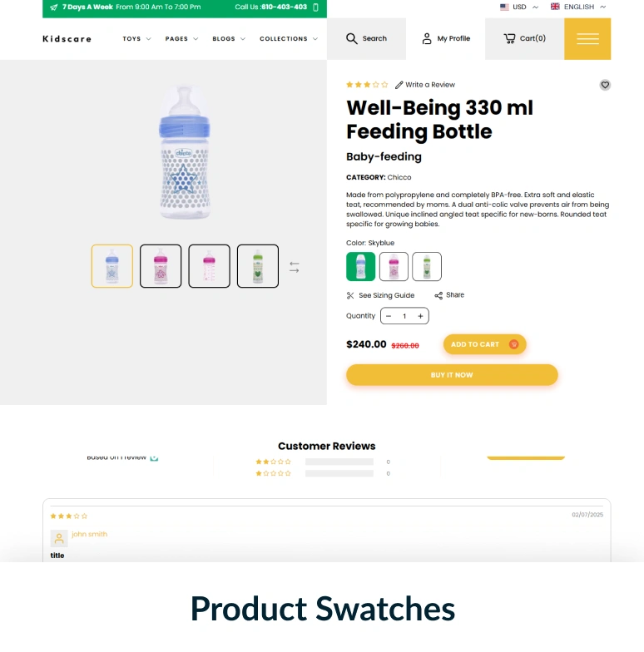Click the Add To Cart button
This screenshot has height=652, width=644.
coord(484,344)
